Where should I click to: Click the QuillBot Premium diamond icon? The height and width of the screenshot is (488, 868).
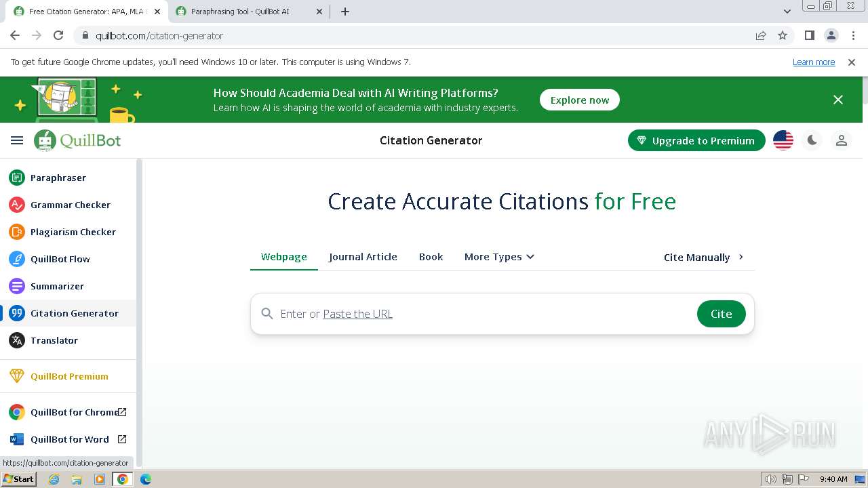[x=17, y=376]
